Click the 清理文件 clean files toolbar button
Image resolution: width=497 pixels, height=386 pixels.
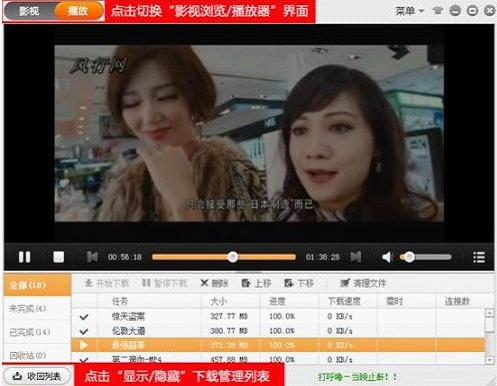pyautogui.click(x=363, y=283)
